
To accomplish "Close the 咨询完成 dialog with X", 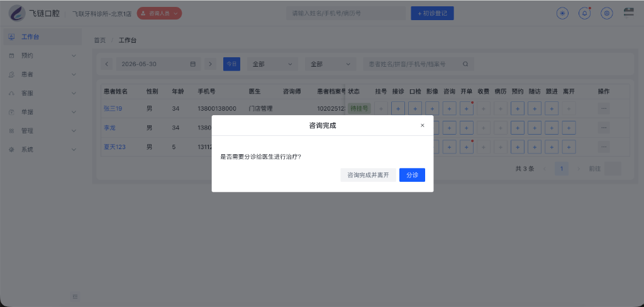I will click(422, 125).
